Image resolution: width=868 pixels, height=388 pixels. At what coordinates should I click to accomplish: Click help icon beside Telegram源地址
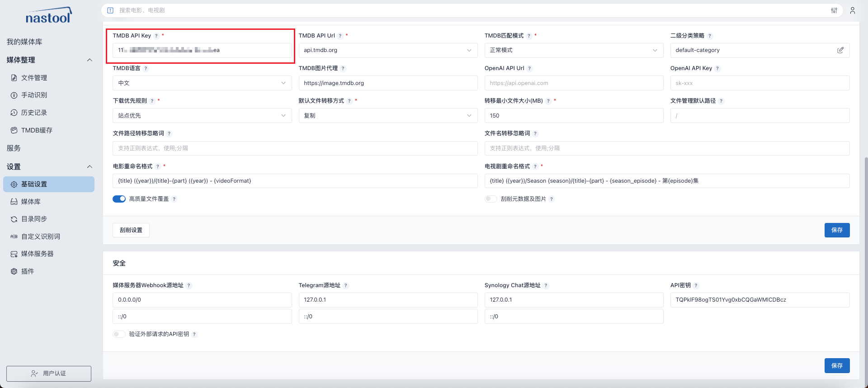(346, 286)
